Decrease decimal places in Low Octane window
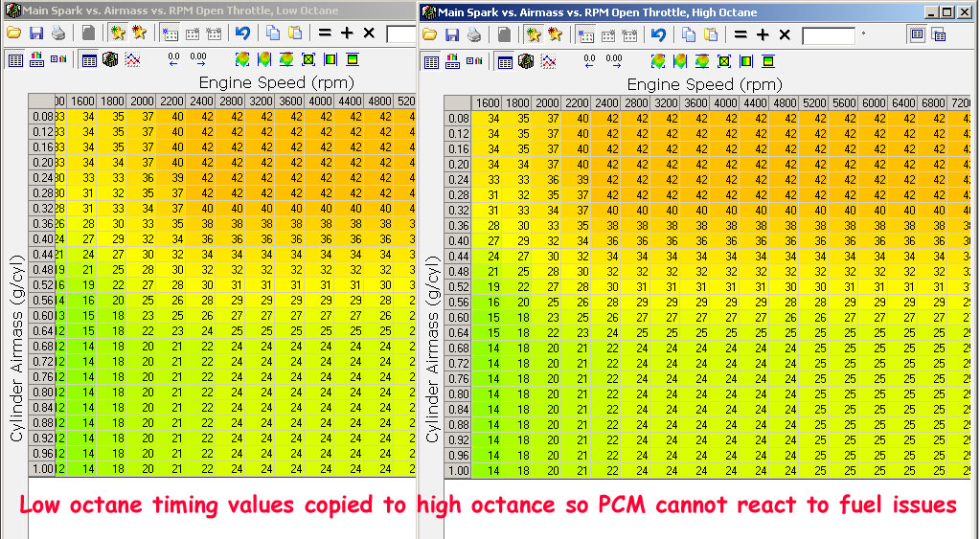The height and width of the screenshot is (539, 980). pyautogui.click(x=173, y=60)
